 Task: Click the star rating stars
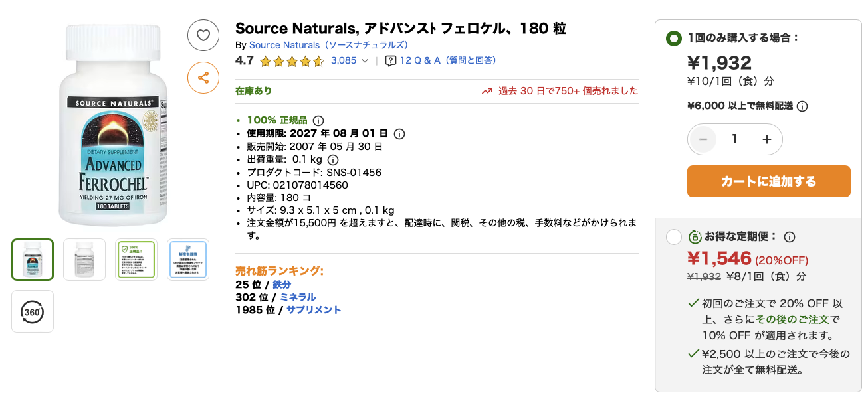click(291, 60)
